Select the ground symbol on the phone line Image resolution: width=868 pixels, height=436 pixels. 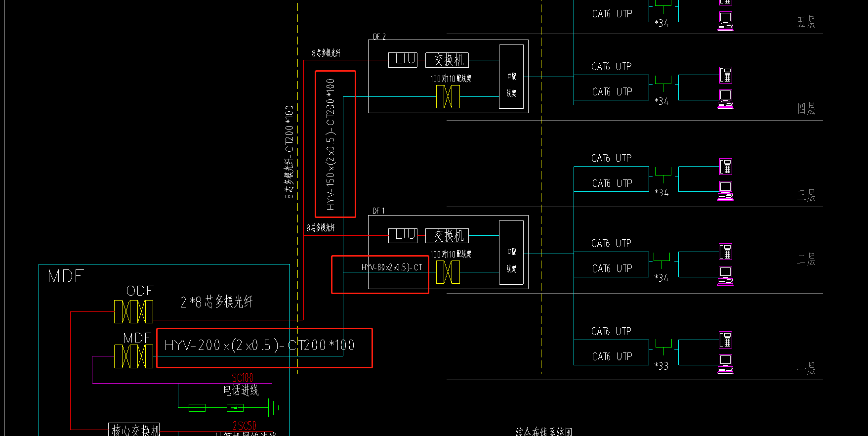point(273,408)
